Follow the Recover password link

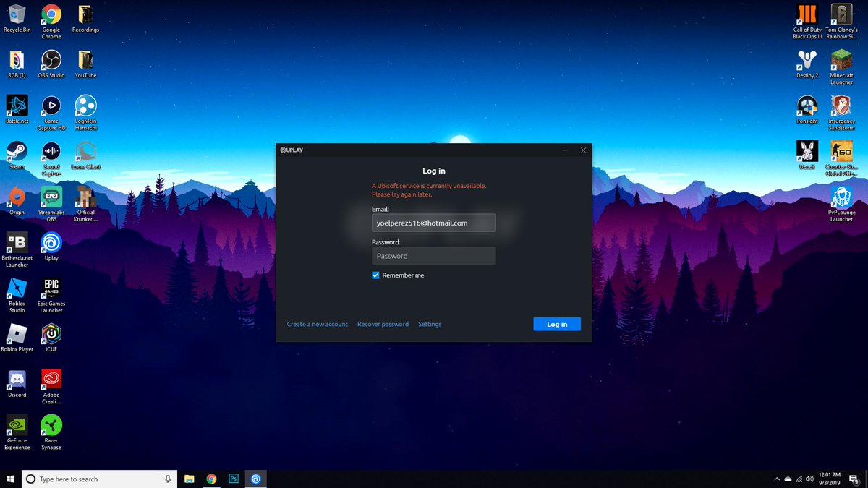383,324
